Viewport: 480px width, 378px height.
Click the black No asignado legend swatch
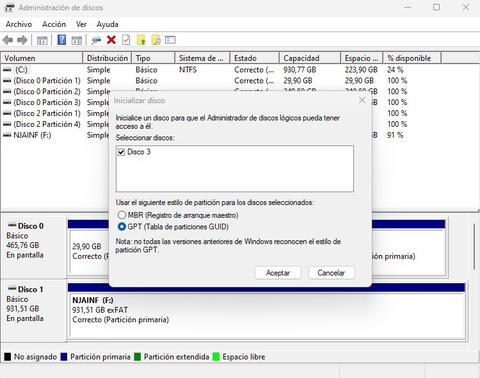click(8, 357)
